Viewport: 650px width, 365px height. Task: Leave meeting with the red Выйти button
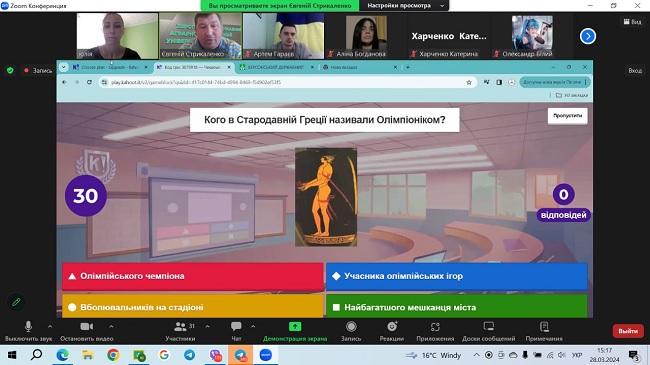click(x=628, y=331)
